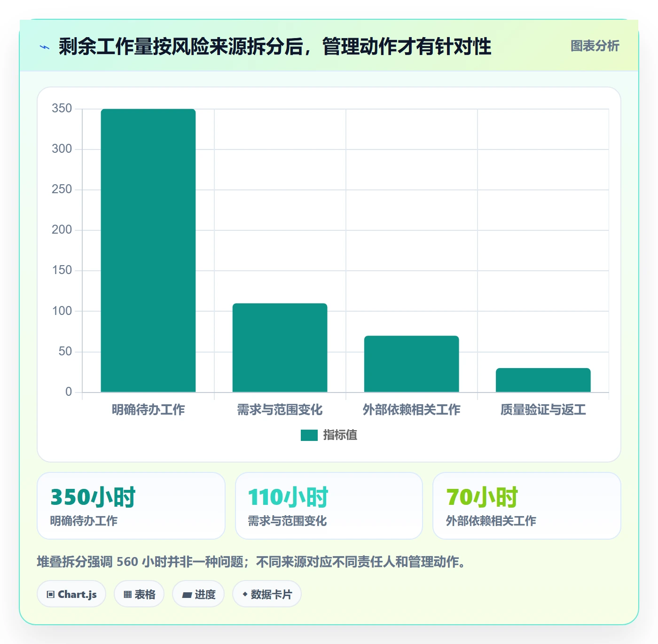
Task: Select the 质量验证与返工 bar in the chart
Action: coord(543,380)
